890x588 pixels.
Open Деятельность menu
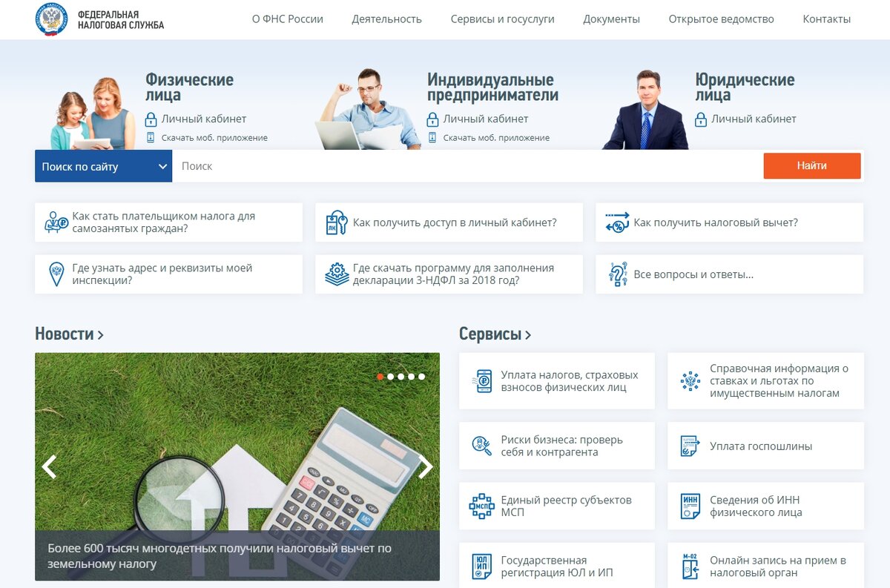click(387, 19)
